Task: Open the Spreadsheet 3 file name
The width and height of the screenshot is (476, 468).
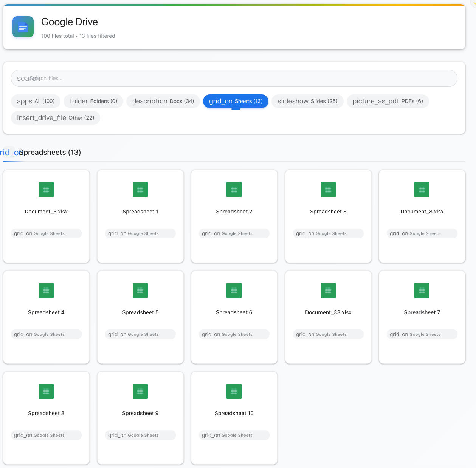Action: click(328, 212)
